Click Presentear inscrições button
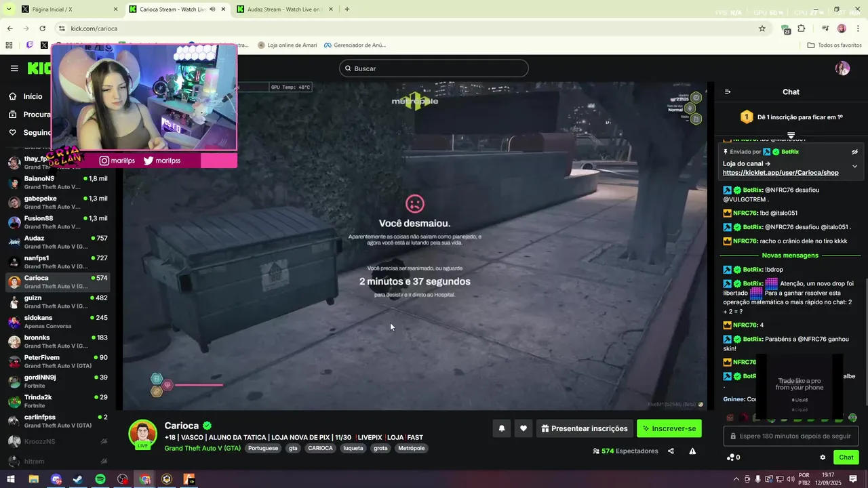This screenshot has width=868, height=488. click(584, 428)
